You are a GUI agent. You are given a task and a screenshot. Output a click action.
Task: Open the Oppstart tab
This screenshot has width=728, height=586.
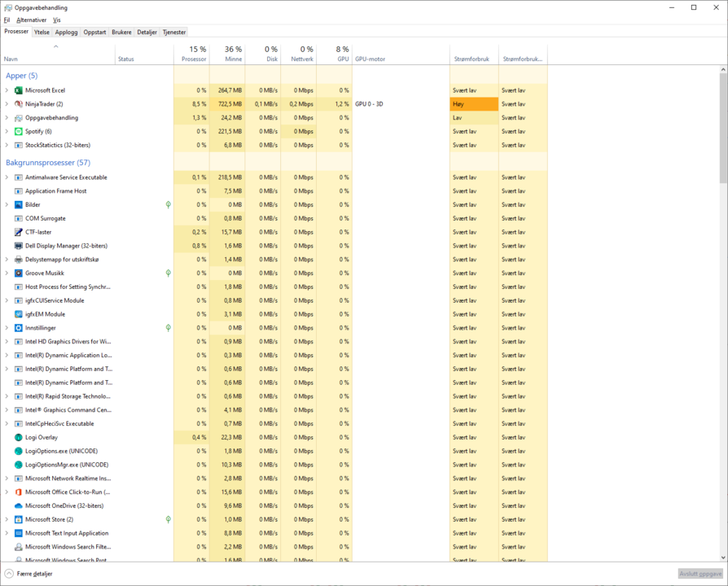coord(94,33)
